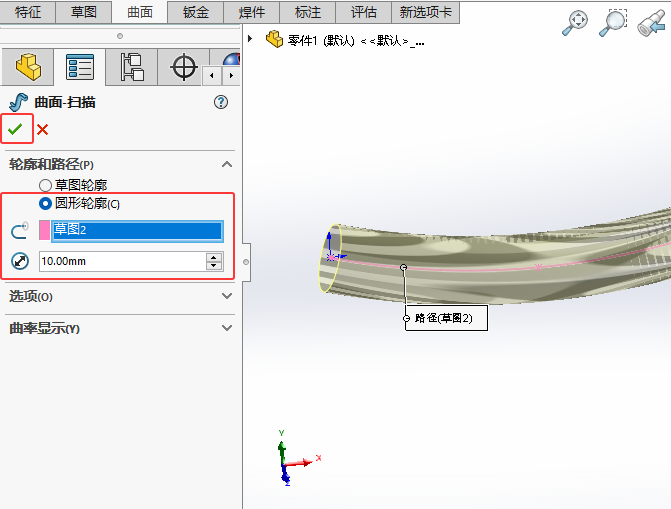Viewport: 671px width, 509px height.
Task: Click the pink path color swatch
Action: pos(44,230)
